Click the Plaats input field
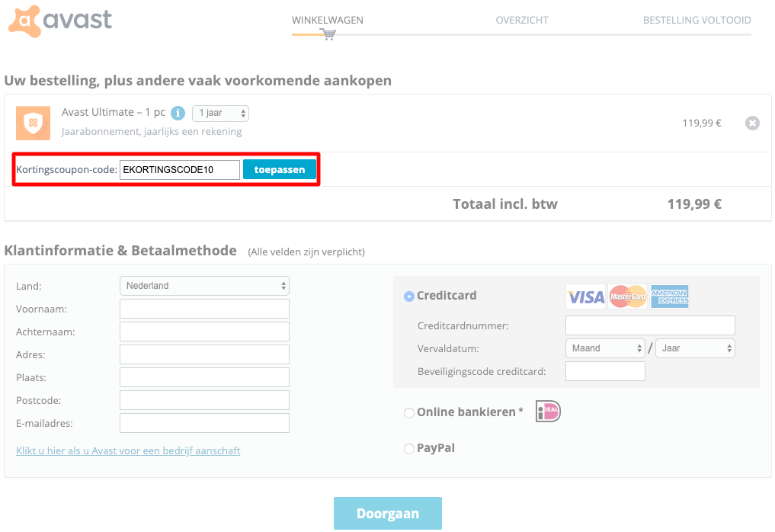The width and height of the screenshot is (775, 532). pyautogui.click(x=204, y=377)
